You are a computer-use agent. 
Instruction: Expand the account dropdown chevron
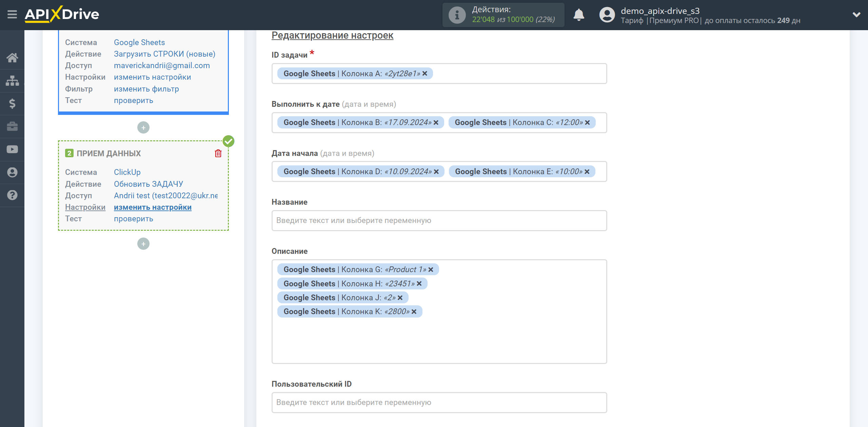[x=856, y=15]
